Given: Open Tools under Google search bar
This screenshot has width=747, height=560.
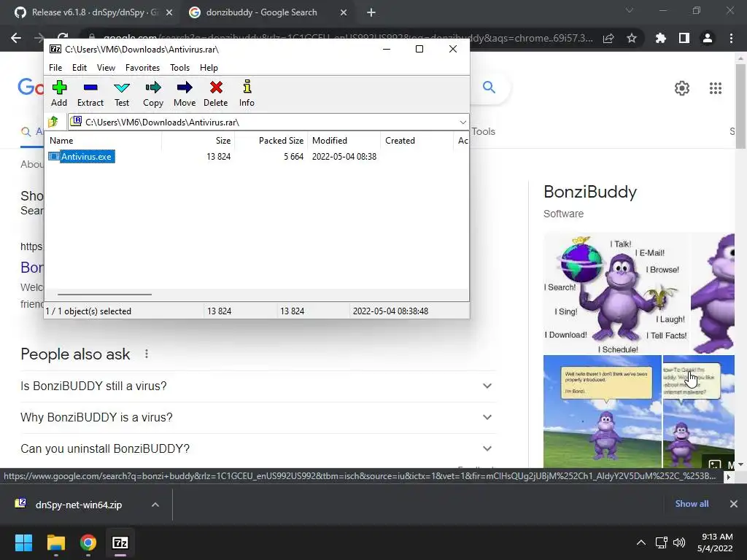Looking at the screenshot, I should point(484,131).
